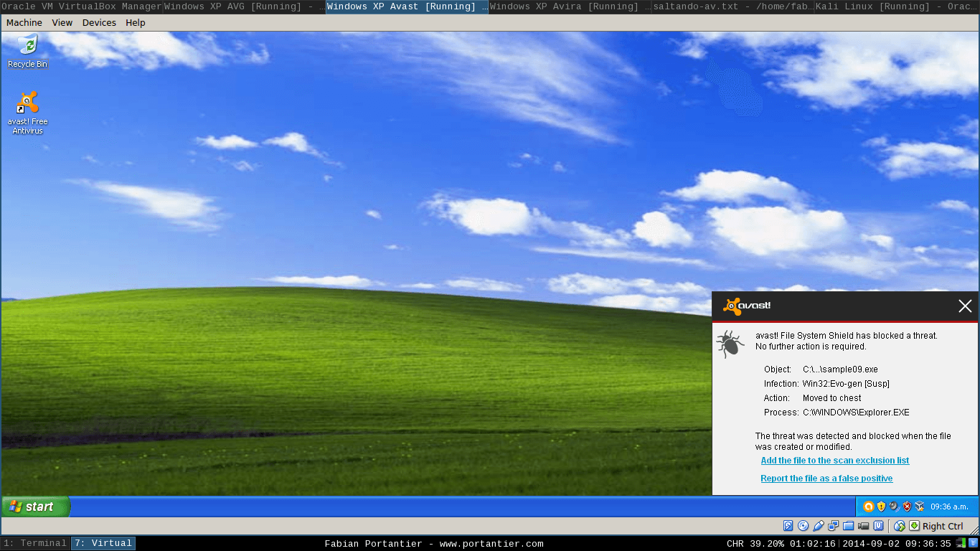Click the avast! logo in the alert header
The image size is (980, 551).
[x=747, y=306]
